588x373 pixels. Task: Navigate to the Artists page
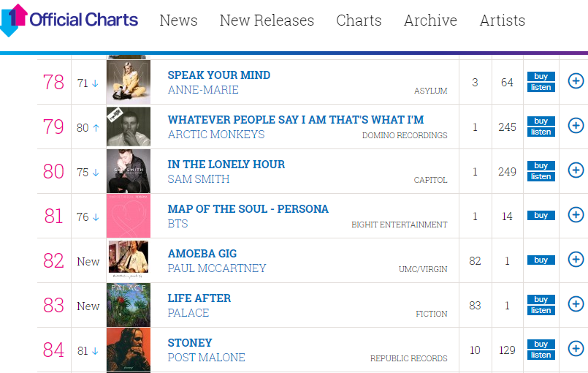[502, 20]
